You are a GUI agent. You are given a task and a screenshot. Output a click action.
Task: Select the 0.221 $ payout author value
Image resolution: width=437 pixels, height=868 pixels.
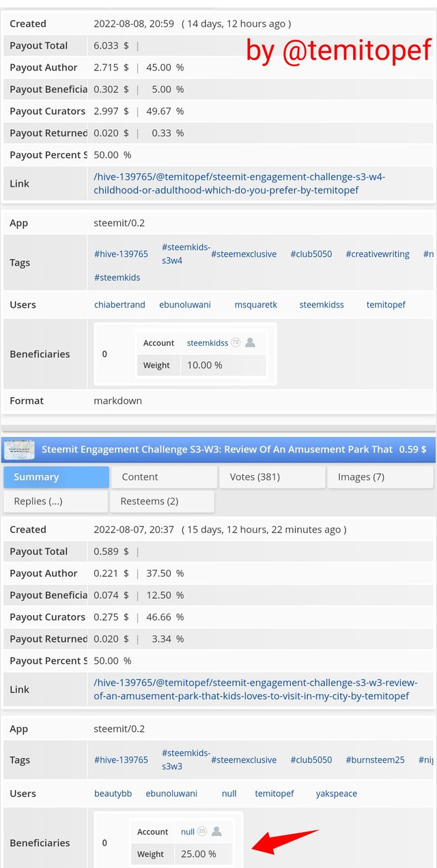111,573
